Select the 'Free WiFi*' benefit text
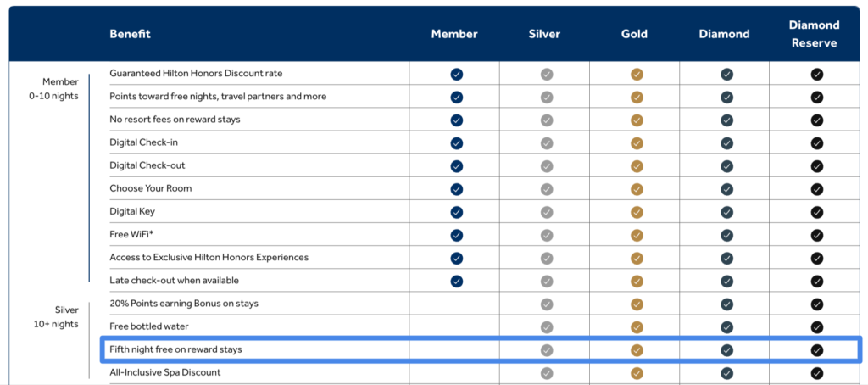868x385 pixels. point(131,234)
